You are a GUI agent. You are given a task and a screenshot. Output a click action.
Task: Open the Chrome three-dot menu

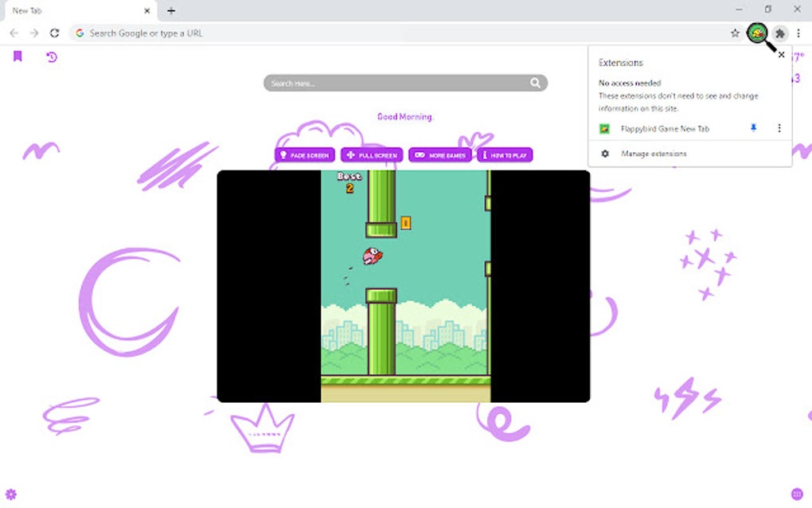click(x=798, y=33)
